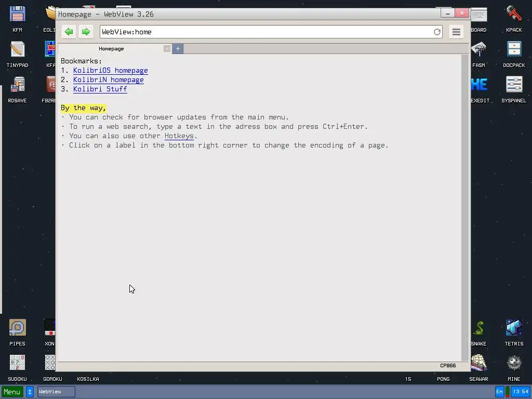The width and height of the screenshot is (532, 399).
Task: Open the KFM desktop icon
Action: pyautogui.click(x=17, y=19)
